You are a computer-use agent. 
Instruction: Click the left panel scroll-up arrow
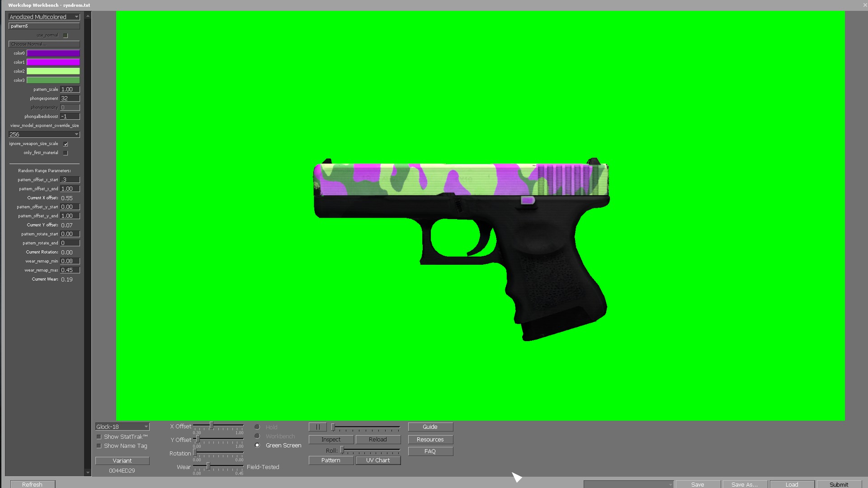(x=88, y=16)
